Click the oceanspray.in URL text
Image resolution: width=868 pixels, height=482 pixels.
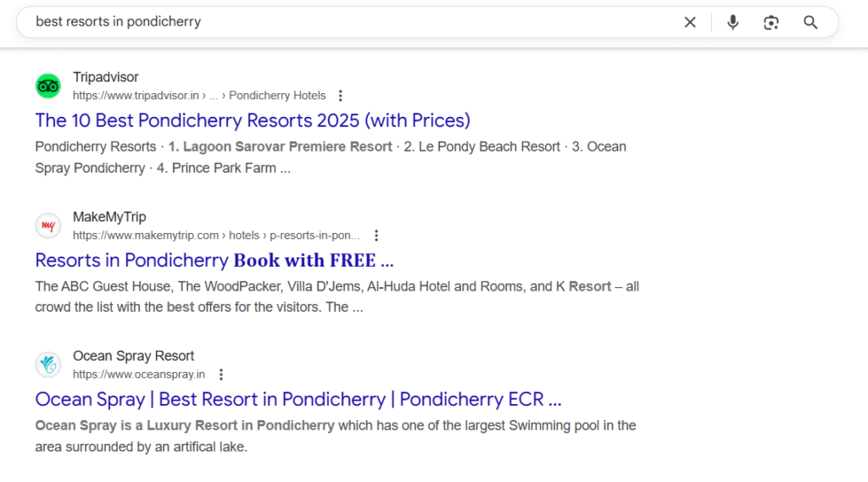pos(139,374)
